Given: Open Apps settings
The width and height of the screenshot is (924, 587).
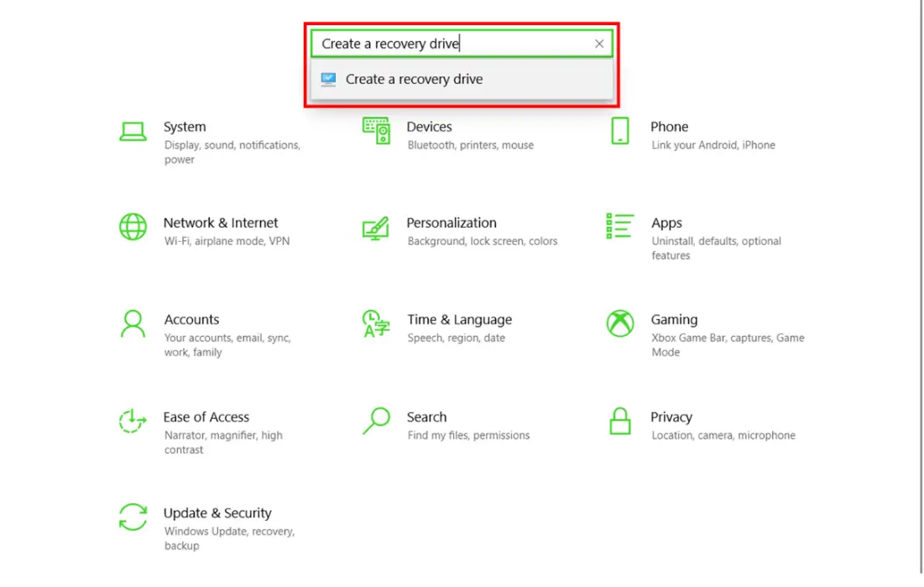Looking at the screenshot, I should (666, 223).
